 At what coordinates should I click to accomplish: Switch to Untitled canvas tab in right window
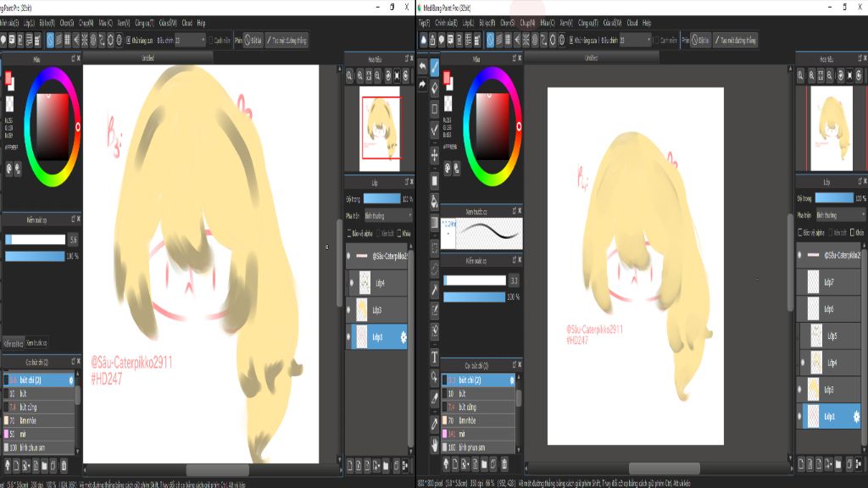[x=591, y=58]
